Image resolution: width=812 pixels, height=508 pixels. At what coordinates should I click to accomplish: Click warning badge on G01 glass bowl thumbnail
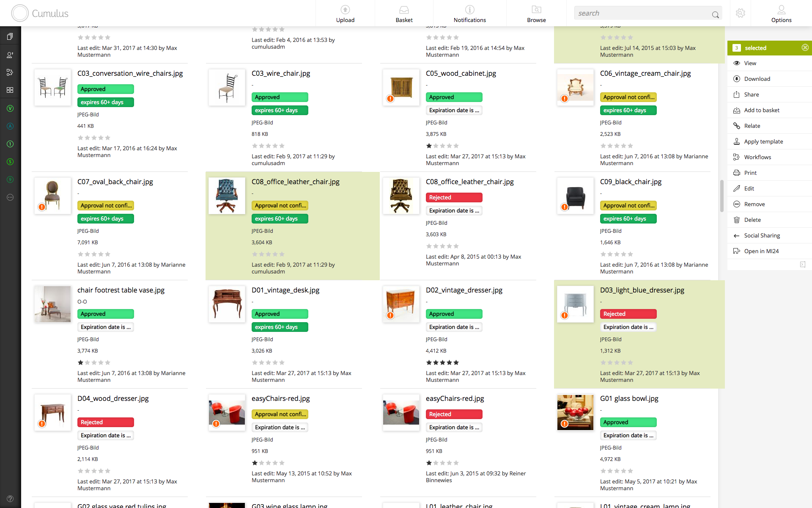point(565,424)
